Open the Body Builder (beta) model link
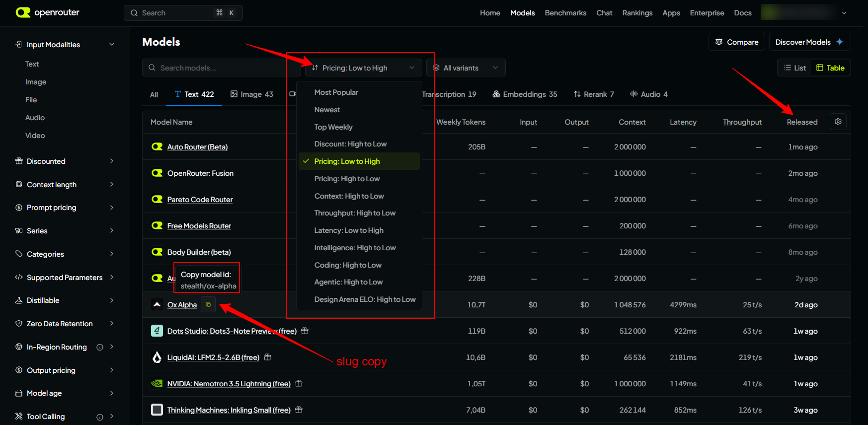868x425 pixels. click(x=199, y=252)
